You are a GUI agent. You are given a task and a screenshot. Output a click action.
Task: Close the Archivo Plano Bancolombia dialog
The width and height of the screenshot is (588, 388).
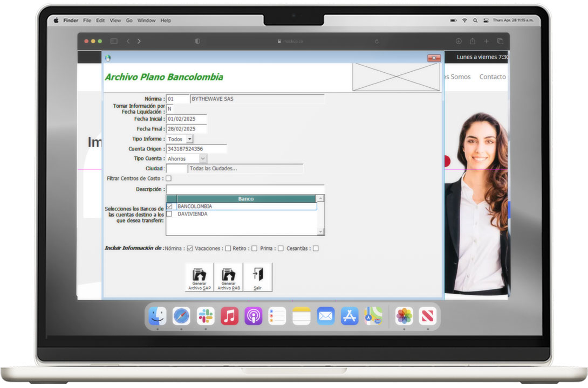[434, 58]
